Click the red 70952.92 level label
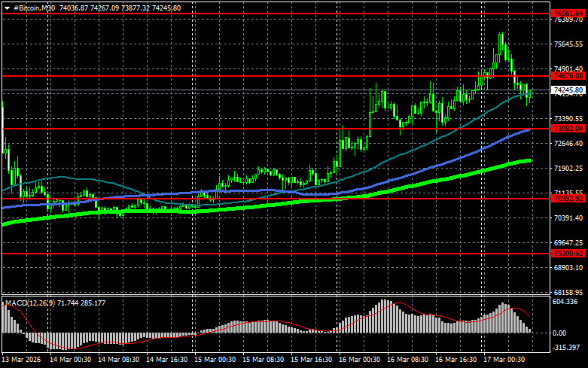 [568, 199]
